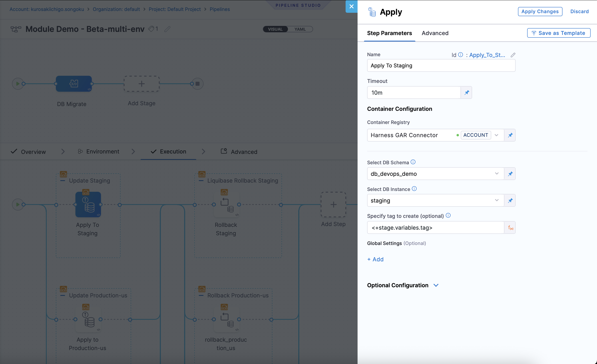Select the DB Migrate node in the pipeline
597x364 pixels.
tap(74, 84)
